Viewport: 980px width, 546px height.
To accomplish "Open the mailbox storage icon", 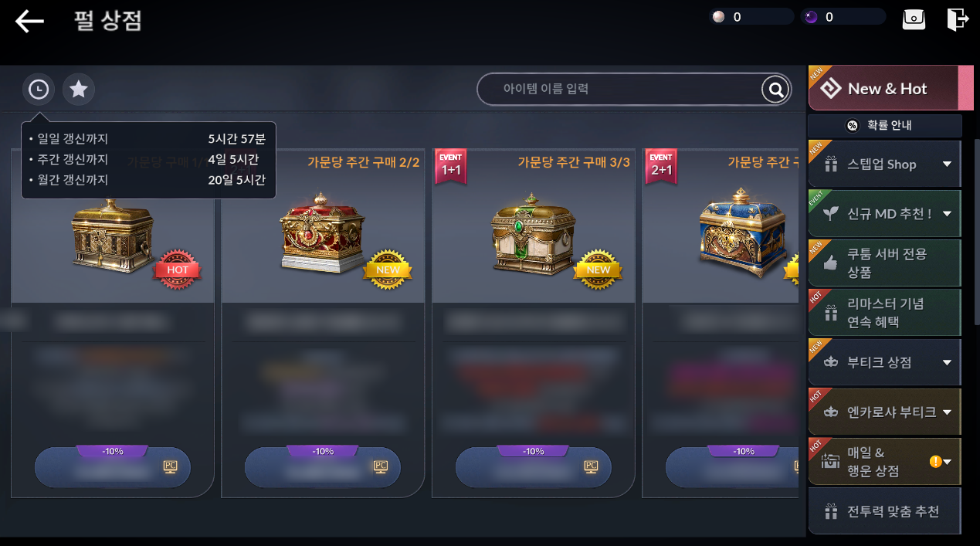I will (914, 19).
